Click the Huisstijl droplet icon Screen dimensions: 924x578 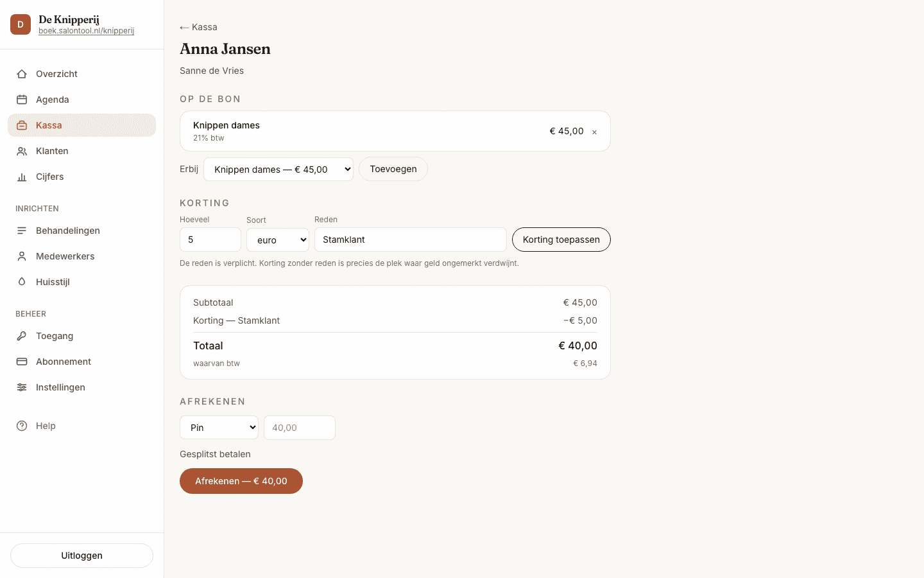pos(22,282)
